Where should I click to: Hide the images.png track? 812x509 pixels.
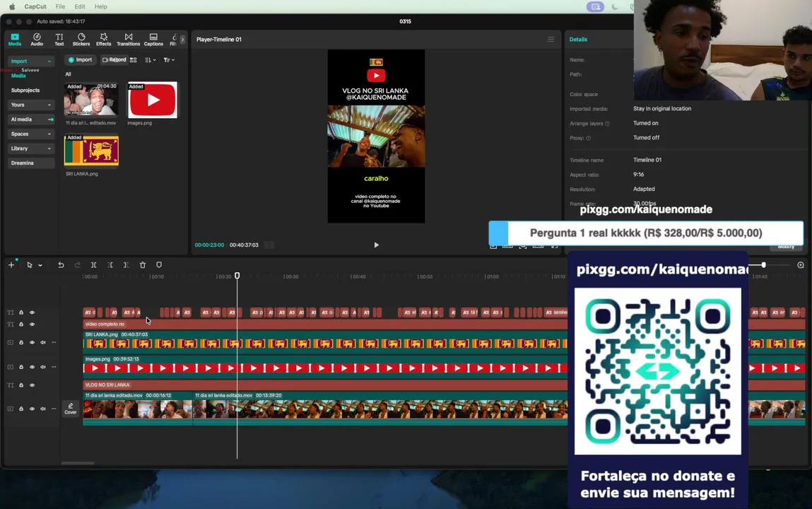pos(32,367)
